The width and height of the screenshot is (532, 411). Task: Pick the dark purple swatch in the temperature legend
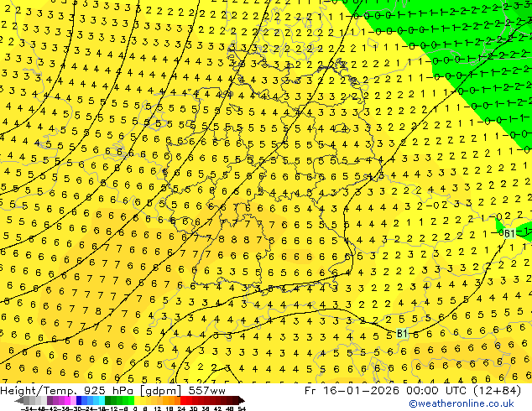50,400
